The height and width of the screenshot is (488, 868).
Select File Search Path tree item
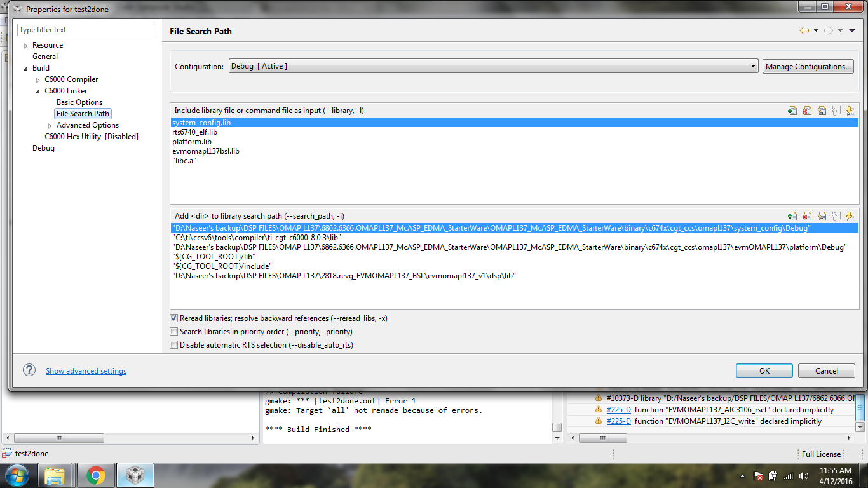point(83,114)
